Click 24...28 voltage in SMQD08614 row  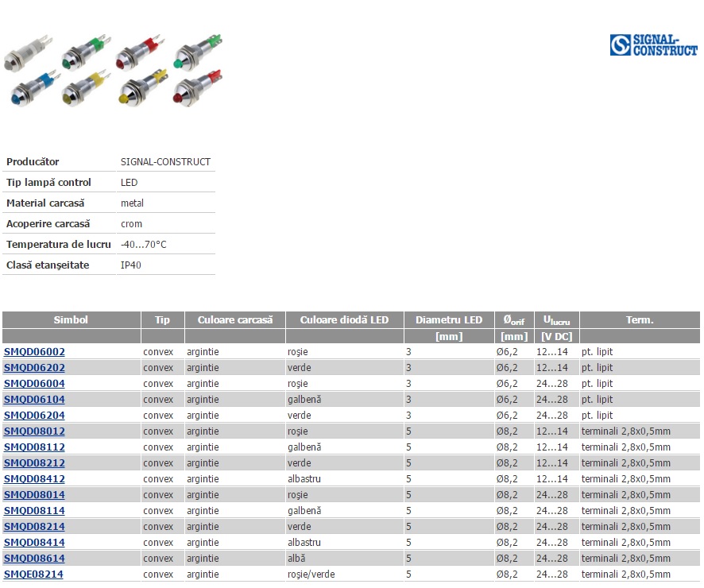(552, 559)
